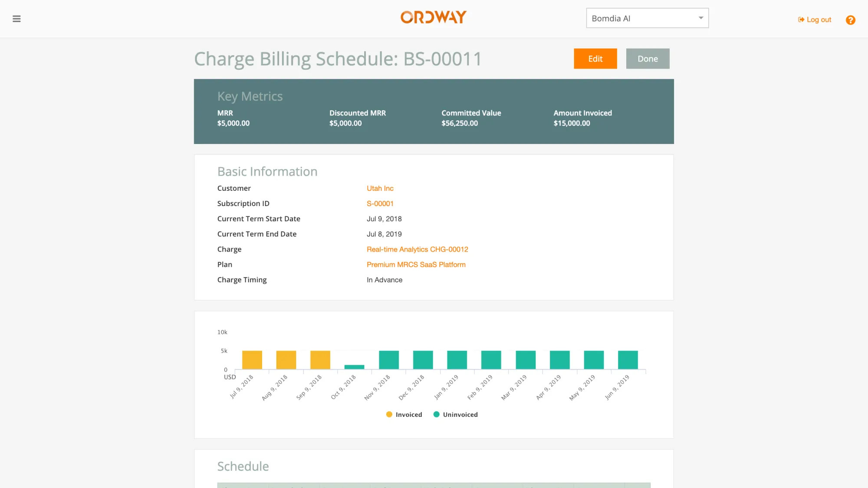868x488 pixels.
Task: Select the Jul 9, 2018 invoiced bar
Action: pos(252,359)
